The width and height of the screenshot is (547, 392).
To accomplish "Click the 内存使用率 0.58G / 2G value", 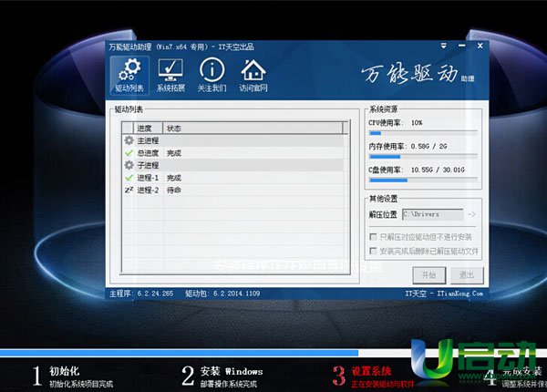I will click(x=428, y=147).
